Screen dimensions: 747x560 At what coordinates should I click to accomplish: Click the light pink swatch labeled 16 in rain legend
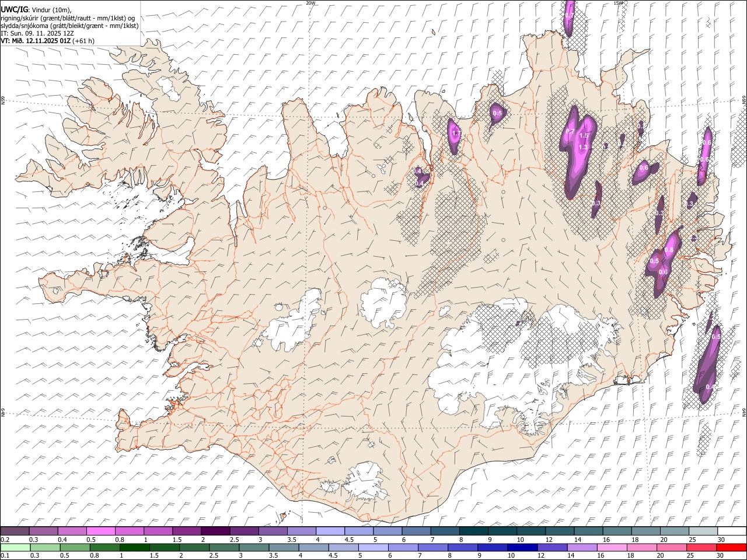(x=612, y=548)
